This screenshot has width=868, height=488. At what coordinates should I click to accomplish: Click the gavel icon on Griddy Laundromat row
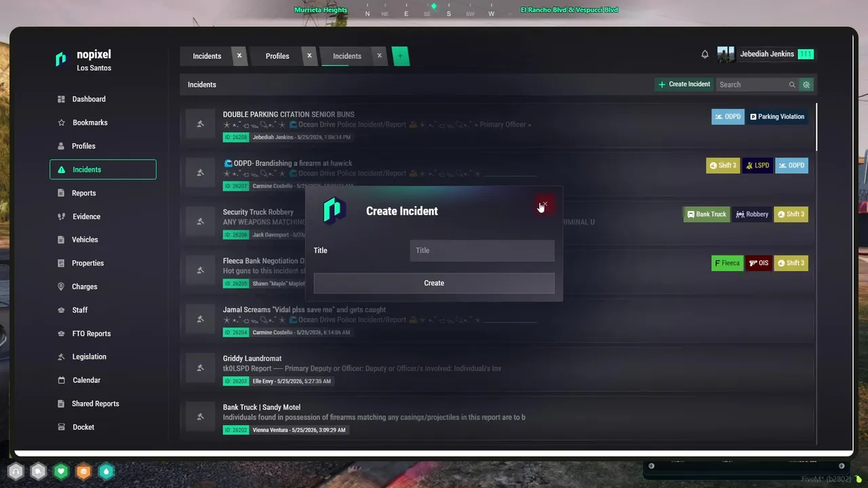click(x=200, y=368)
